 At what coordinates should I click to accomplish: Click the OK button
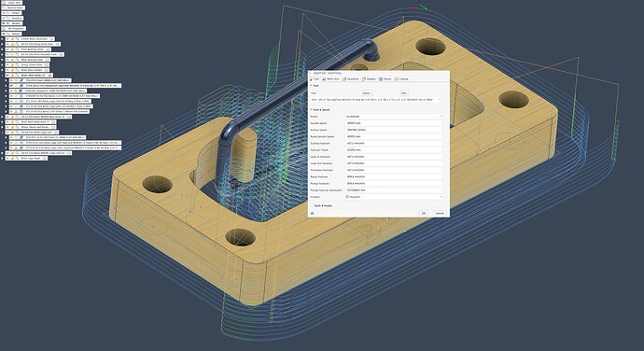(424, 214)
